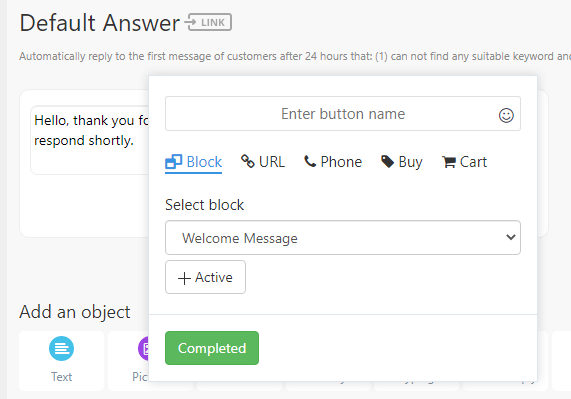
Task: Add a Text object via blue icon
Action: point(62,348)
